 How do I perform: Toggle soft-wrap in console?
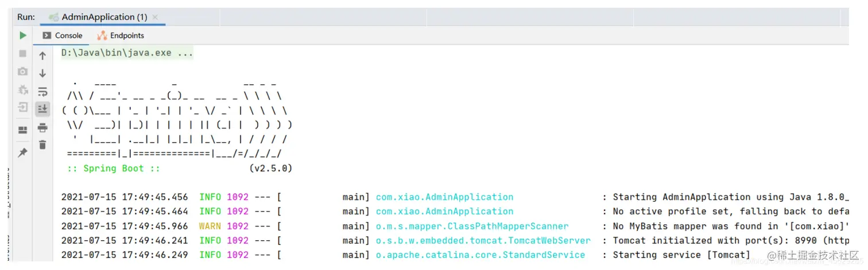pyautogui.click(x=42, y=91)
